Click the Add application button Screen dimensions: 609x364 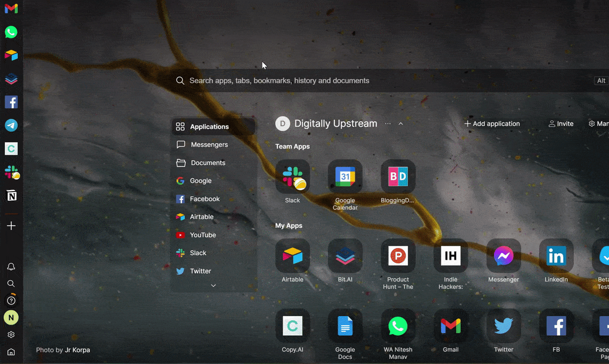point(492,123)
